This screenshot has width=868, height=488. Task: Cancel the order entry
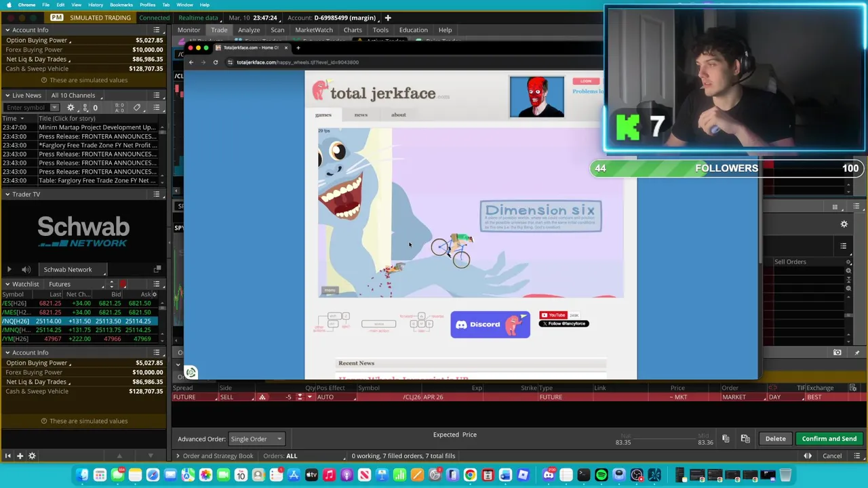click(832, 456)
